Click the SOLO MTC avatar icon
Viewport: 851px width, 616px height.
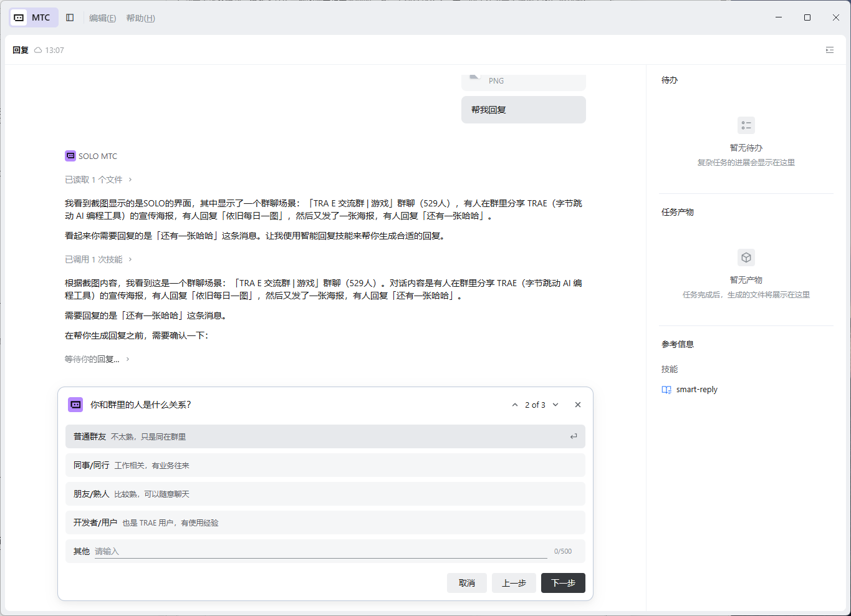coord(70,156)
